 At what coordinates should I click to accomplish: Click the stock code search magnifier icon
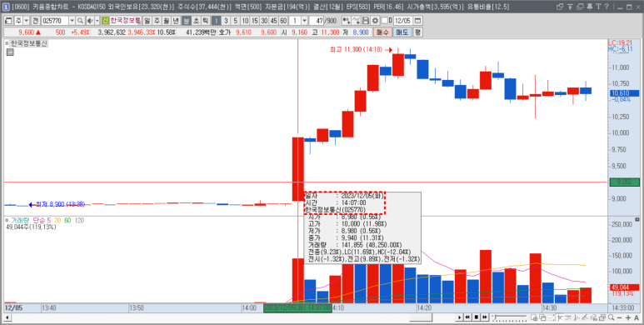pyautogui.click(x=80, y=21)
